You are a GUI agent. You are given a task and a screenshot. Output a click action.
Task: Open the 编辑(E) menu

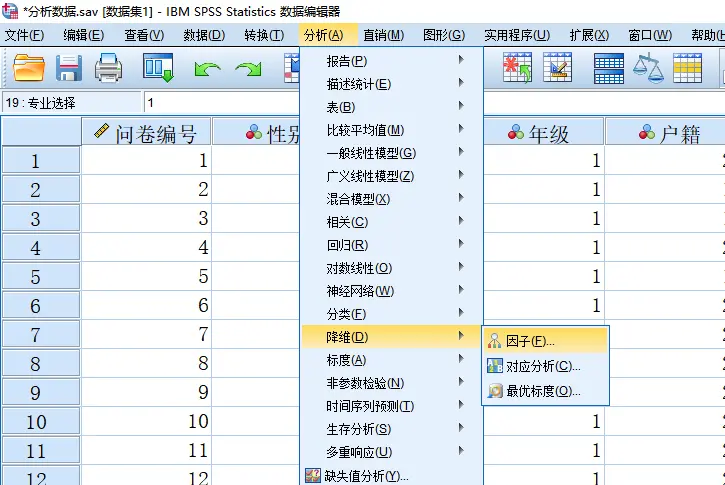84,35
